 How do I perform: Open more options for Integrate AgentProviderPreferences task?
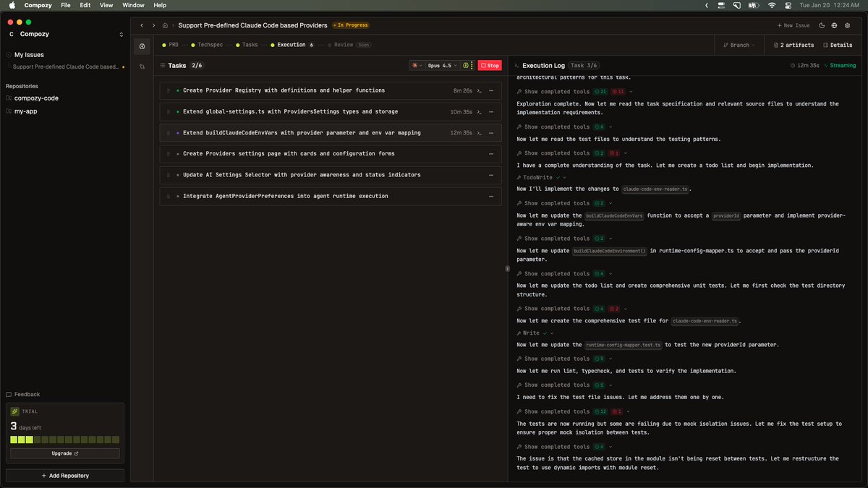point(492,196)
